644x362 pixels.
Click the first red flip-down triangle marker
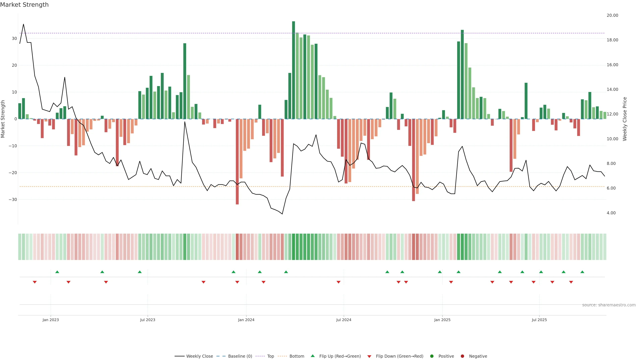tap(35, 282)
